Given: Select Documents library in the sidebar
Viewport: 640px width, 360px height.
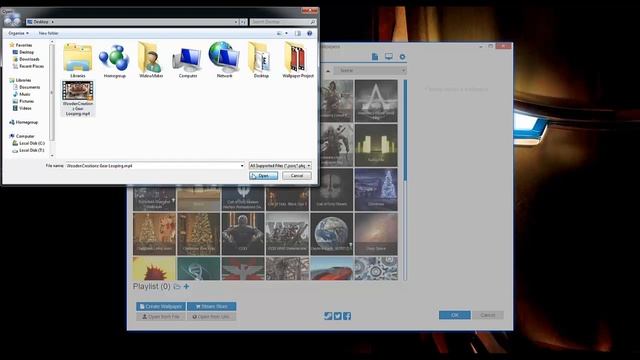Looking at the screenshot, I should pyautogui.click(x=29, y=87).
